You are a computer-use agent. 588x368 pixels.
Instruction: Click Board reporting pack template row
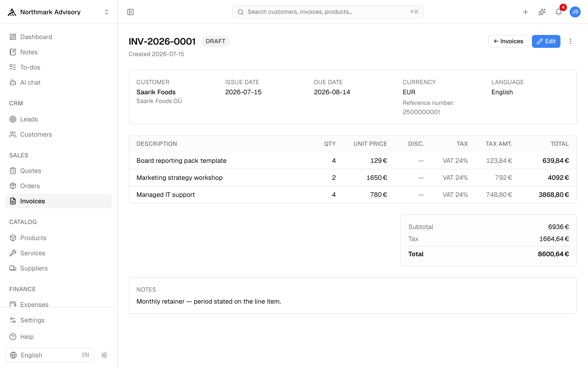pos(353,161)
